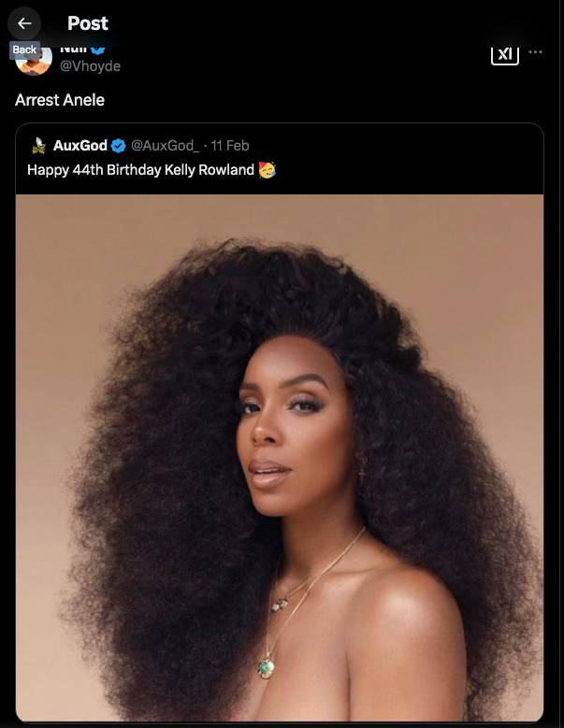Select the "Arrest Anele" post text
The image size is (564, 728).
point(60,99)
